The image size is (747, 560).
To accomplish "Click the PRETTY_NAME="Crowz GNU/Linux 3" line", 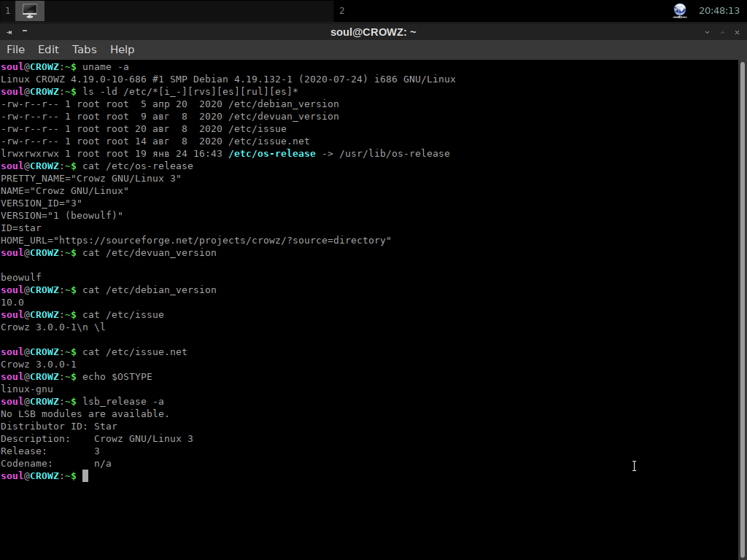I will (x=91, y=179).
